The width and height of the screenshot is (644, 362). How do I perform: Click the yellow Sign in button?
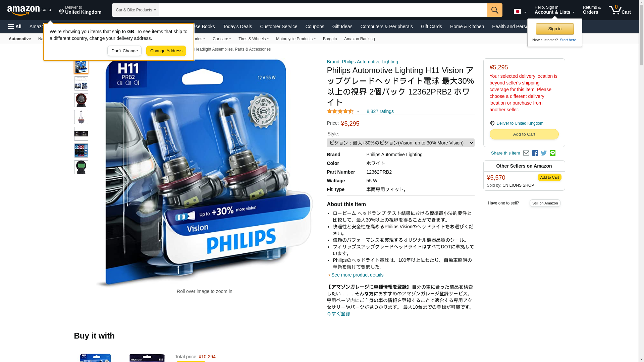click(555, 29)
